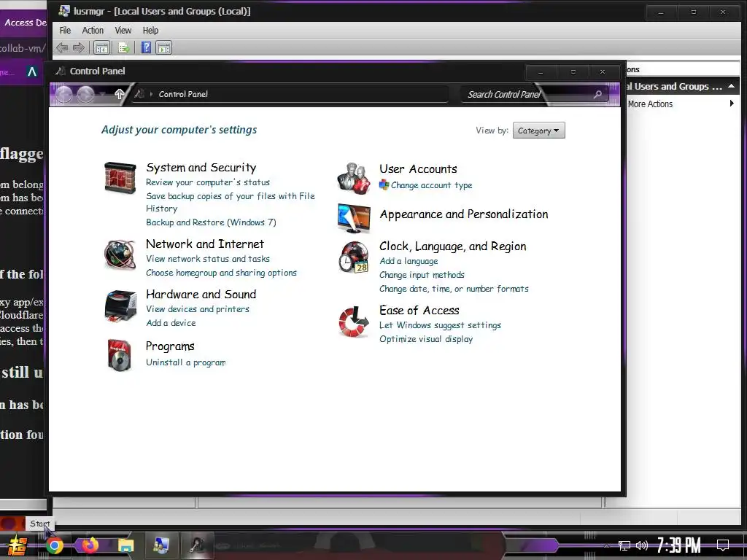
Task: Click Hardware and Sound heading
Action: pos(201,295)
